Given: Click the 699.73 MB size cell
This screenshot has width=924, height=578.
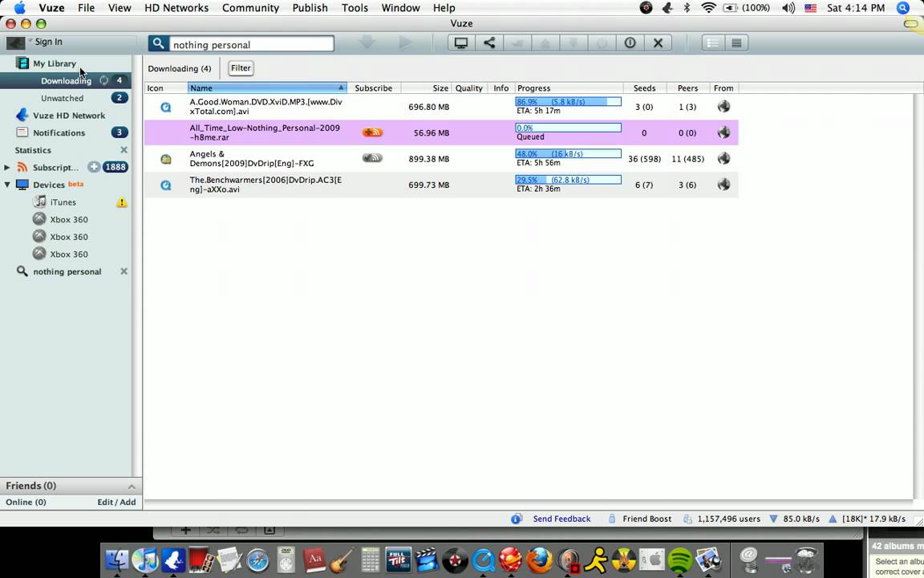Looking at the screenshot, I should pos(428,185).
